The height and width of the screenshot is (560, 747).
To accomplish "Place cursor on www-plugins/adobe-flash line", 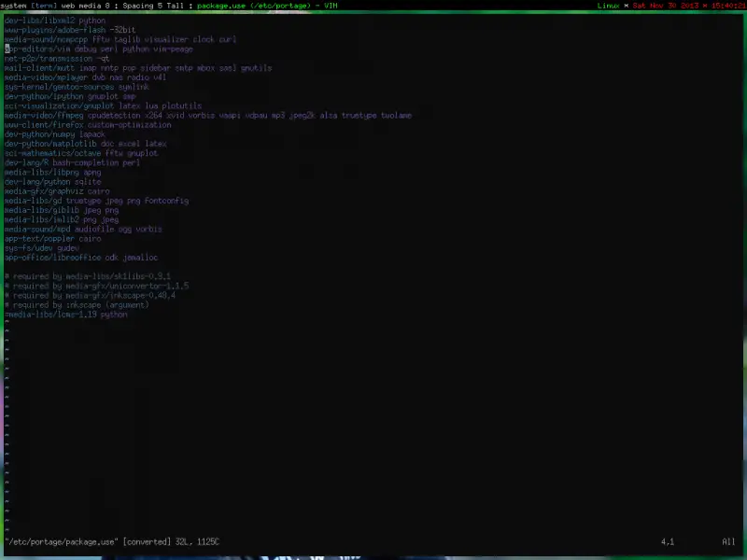I will coord(70,30).
